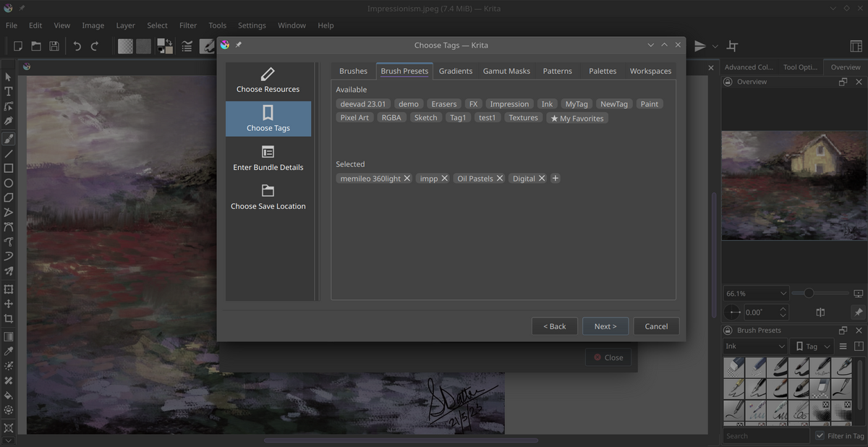This screenshot has width=868, height=447.
Task: Toggle mirror view button in Overview
Action: [x=820, y=312]
